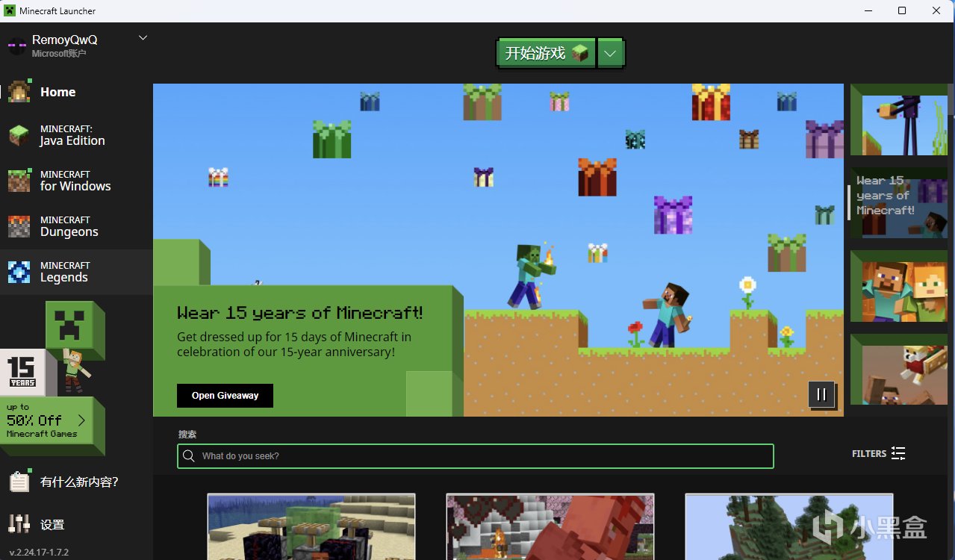
Task: Select the Wear 15 years carousel thumbnail
Action: [899, 202]
